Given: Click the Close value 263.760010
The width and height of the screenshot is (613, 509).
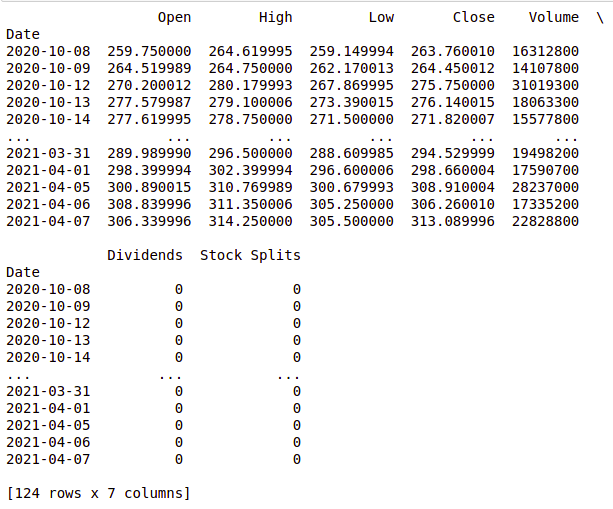Looking at the screenshot, I should point(453,51).
